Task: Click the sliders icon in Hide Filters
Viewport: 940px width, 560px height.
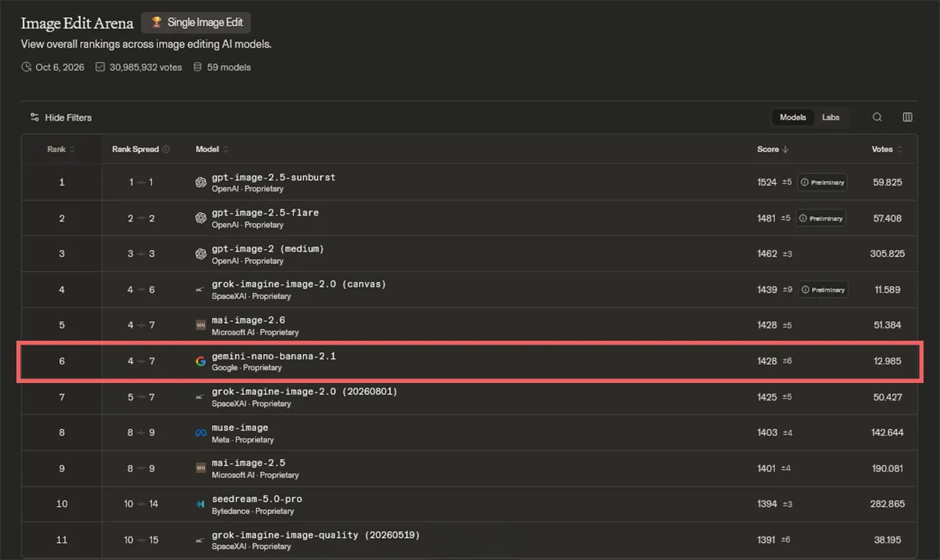Action: 34,117
